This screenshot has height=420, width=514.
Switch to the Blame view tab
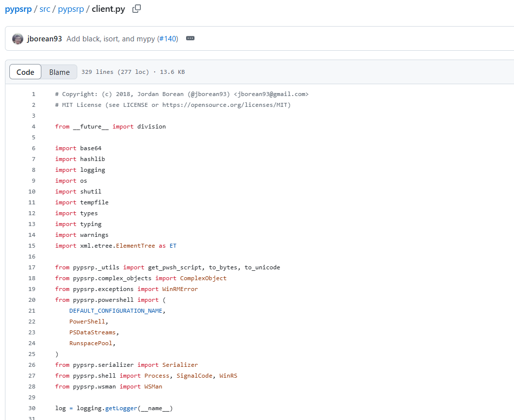pos(59,72)
